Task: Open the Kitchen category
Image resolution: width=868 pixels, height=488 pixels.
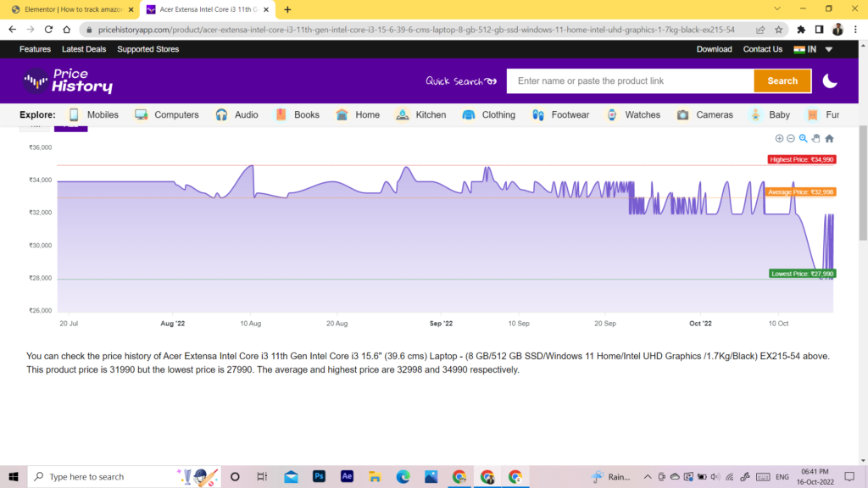Action: tap(420, 114)
